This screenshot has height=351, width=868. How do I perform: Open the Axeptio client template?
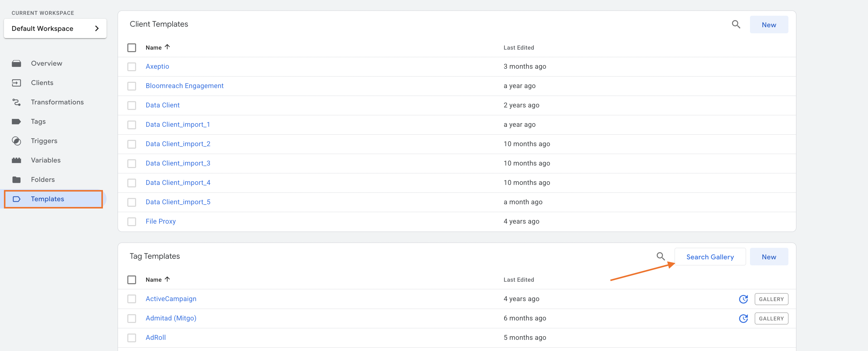[157, 66]
